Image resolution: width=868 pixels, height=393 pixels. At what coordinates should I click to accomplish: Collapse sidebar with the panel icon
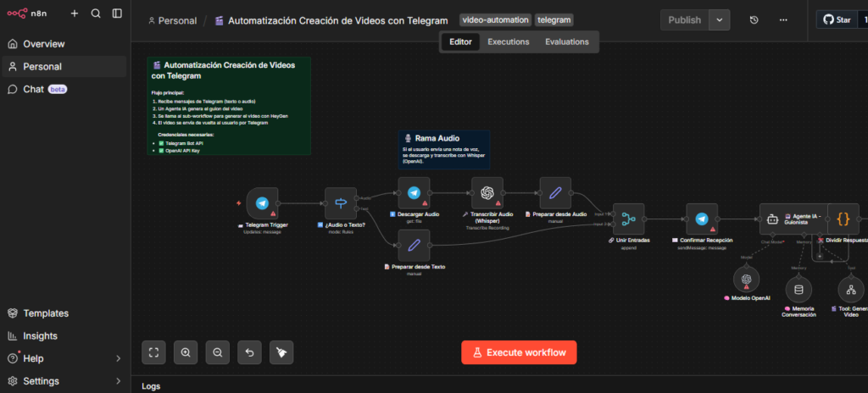(x=117, y=14)
